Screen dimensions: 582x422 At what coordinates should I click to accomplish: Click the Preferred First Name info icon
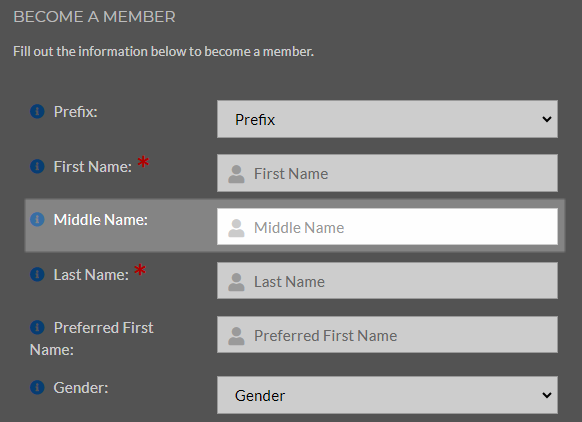click(x=37, y=327)
